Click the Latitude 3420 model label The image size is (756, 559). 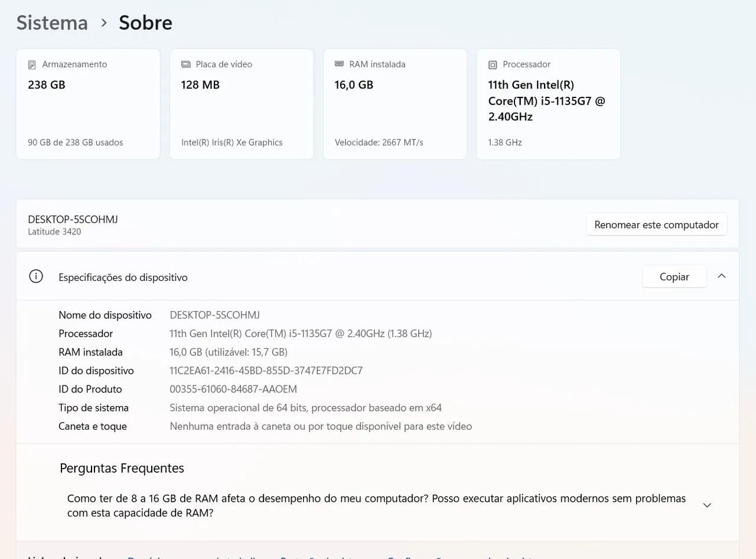[54, 232]
